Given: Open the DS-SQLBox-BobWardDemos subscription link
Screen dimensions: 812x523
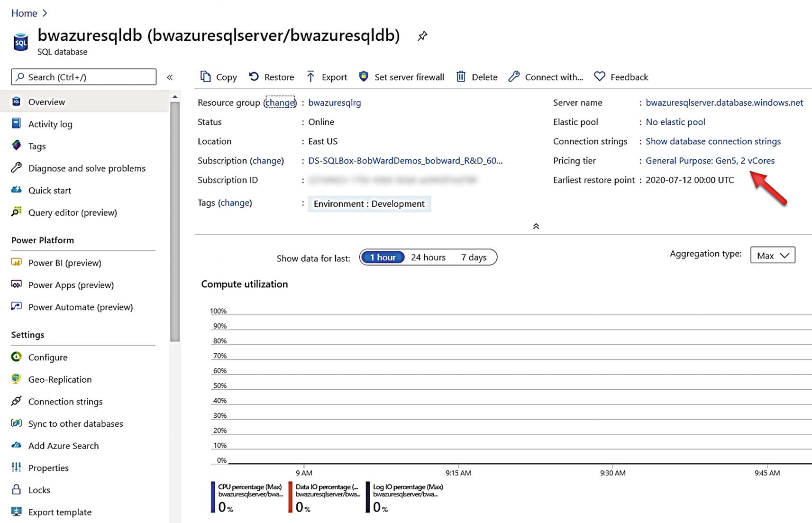Looking at the screenshot, I should click(x=405, y=161).
